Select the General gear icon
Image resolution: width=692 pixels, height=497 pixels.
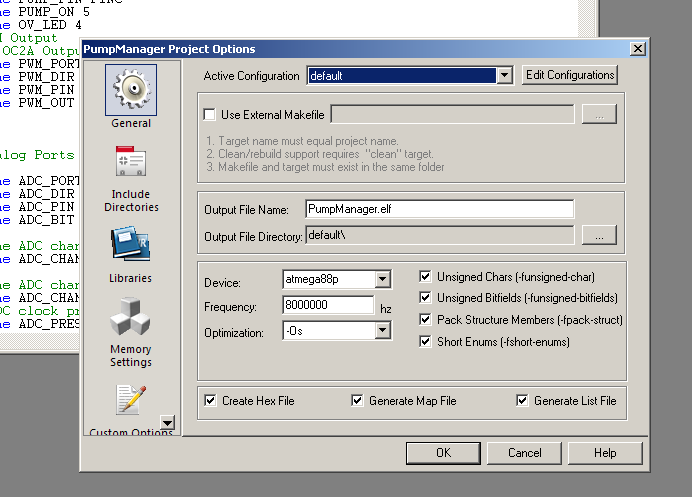131,90
